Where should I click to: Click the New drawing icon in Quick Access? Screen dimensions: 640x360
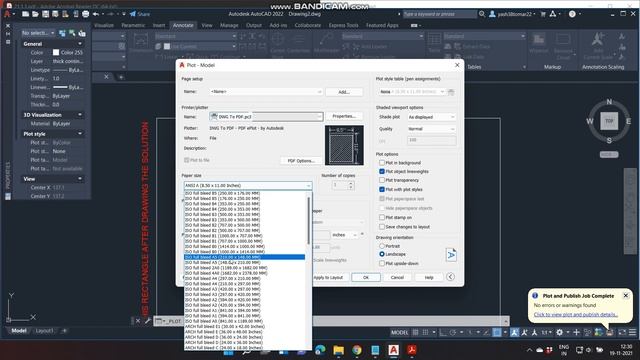pos(25,14)
